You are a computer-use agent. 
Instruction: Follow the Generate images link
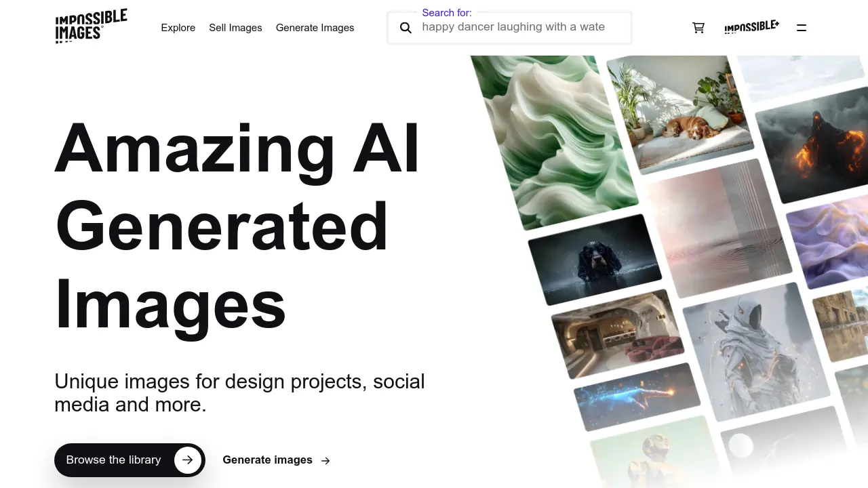[x=277, y=460]
